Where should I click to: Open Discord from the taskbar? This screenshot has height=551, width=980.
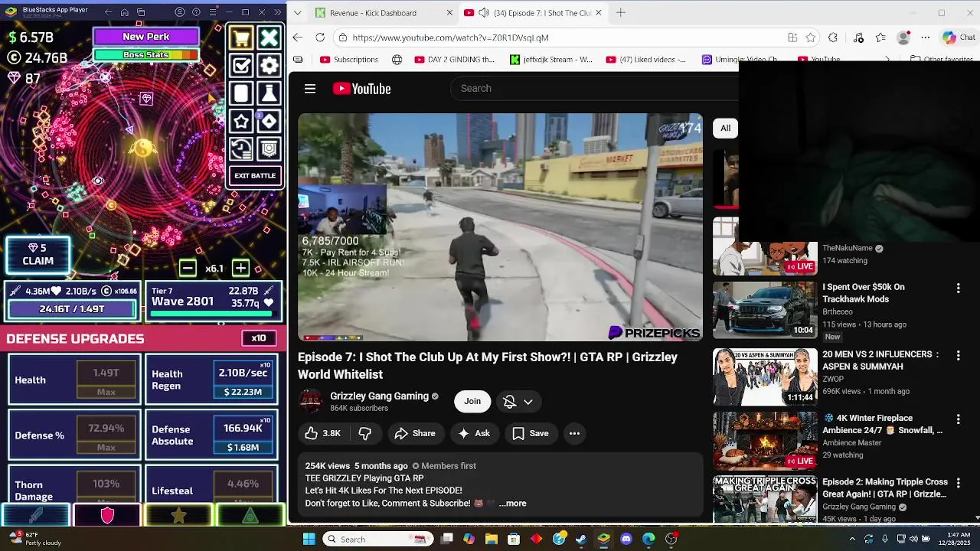[626, 539]
